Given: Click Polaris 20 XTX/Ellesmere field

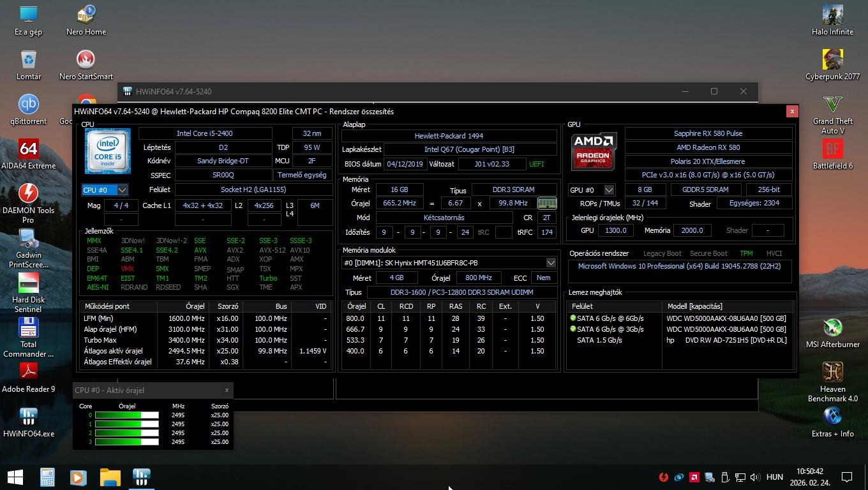Looking at the screenshot, I should pyautogui.click(x=708, y=161).
